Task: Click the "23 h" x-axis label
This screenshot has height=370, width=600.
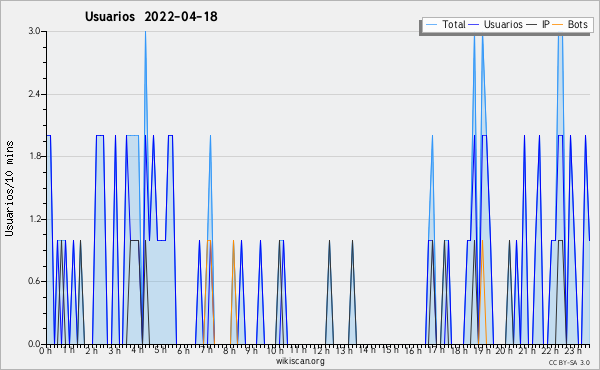Action: (x=573, y=350)
